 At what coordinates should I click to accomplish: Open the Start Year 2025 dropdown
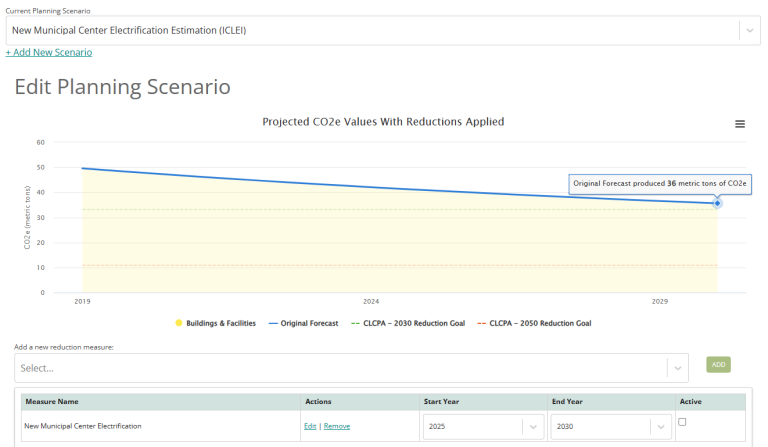534,426
